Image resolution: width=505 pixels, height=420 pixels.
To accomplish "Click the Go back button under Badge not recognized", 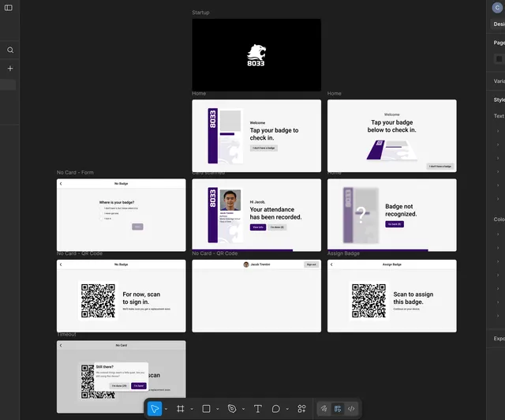I will 395,224.
